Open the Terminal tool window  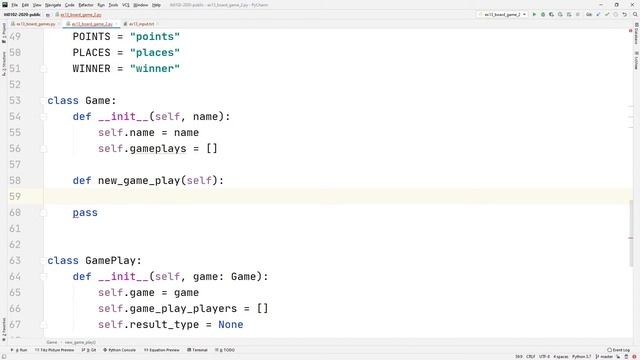coord(198,350)
